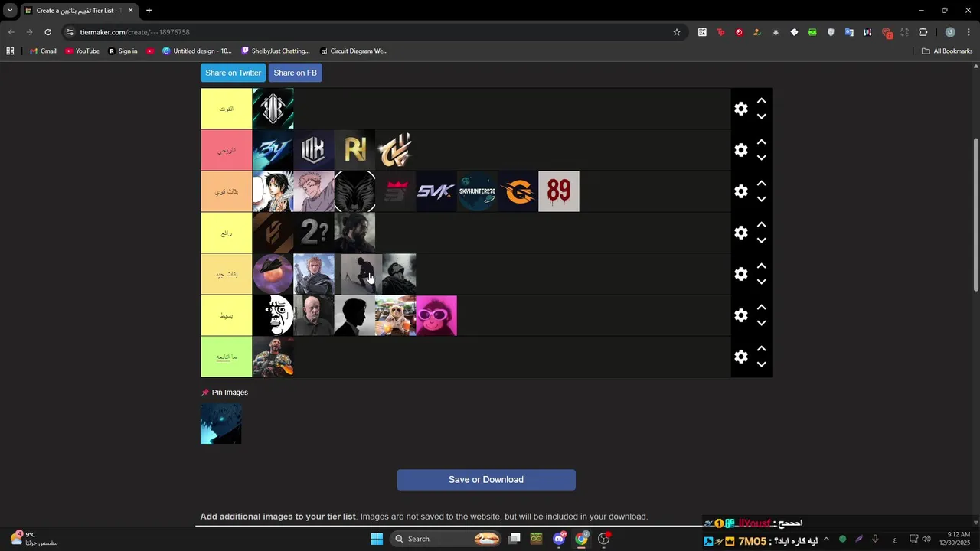Open Task View on the taskbar
Viewport: 980px width, 551px height.
click(x=514, y=539)
